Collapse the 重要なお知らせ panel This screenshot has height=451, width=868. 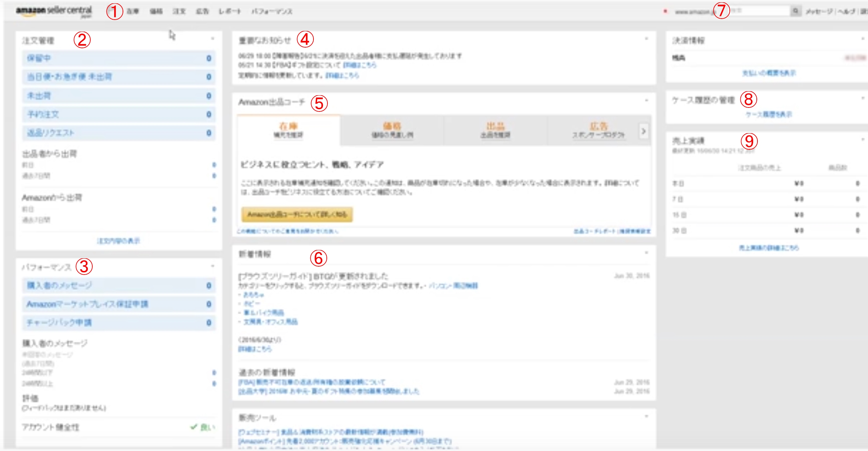click(646, 39)
